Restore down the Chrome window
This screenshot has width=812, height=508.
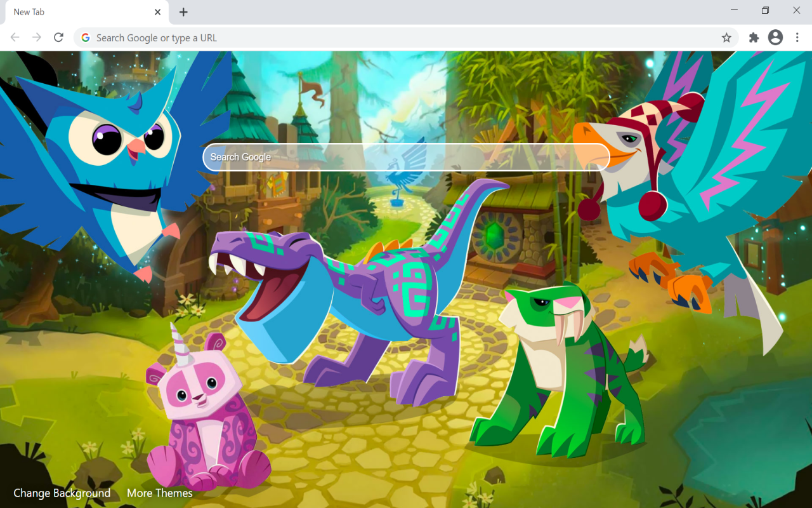(x=766, y=10)
